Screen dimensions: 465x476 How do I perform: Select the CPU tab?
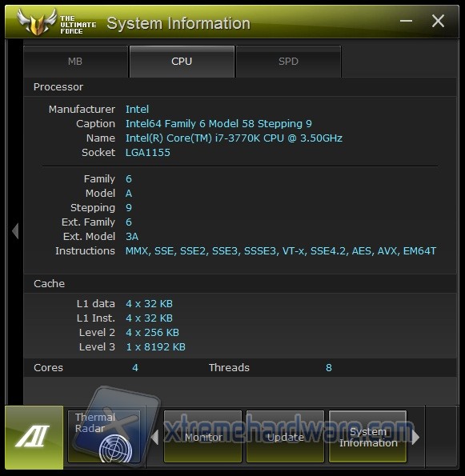pos(182,62)
